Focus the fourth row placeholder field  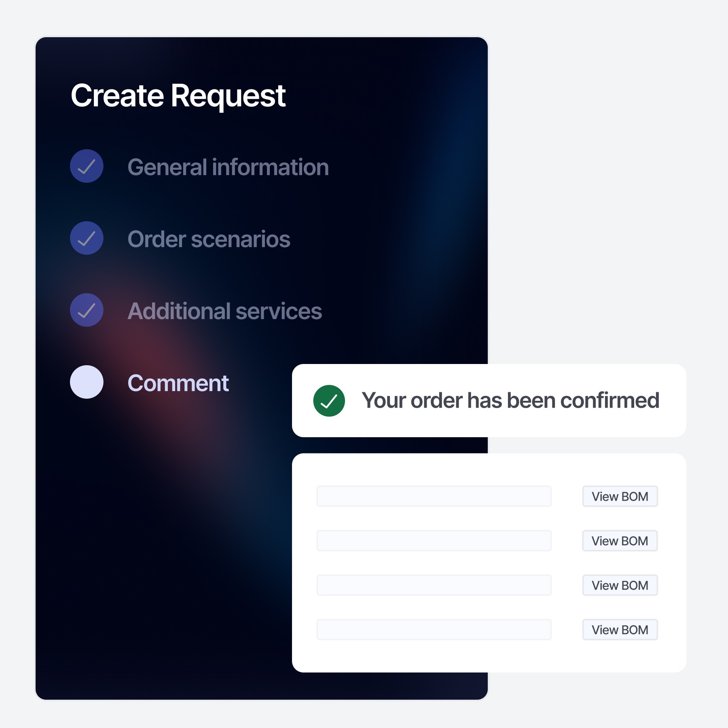(x=434, y=630)
